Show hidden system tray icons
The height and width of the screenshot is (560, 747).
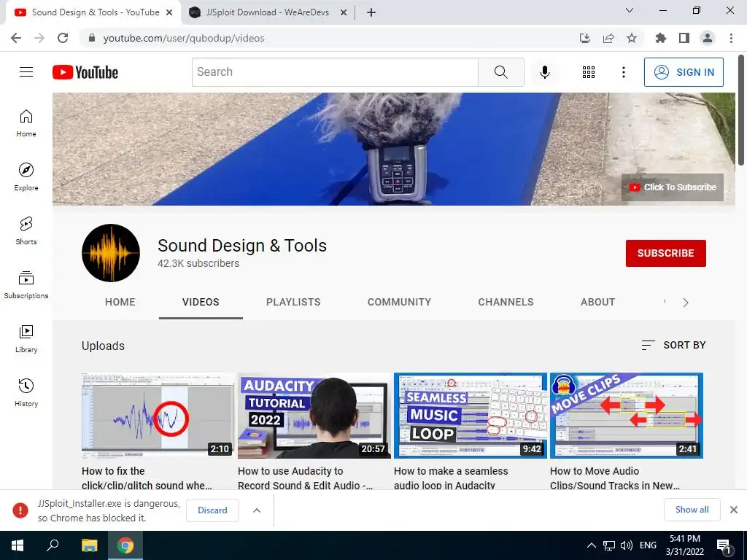coord(591,545)
